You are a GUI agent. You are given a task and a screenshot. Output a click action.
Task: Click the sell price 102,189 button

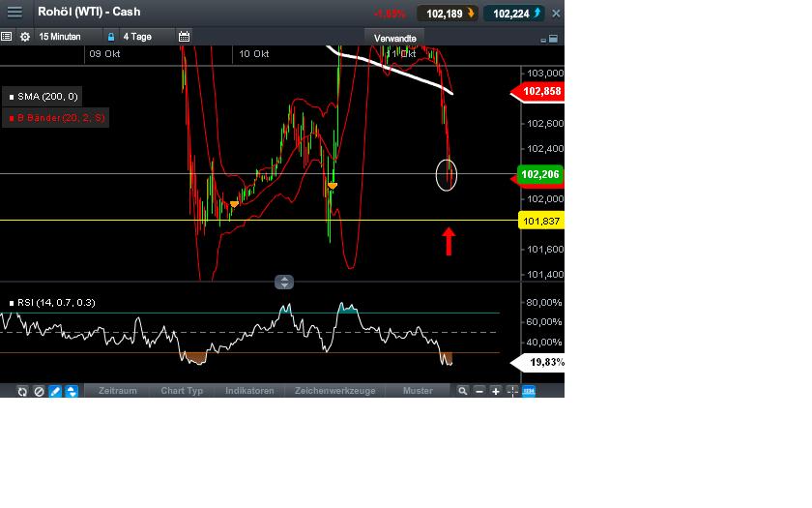(x=447, y=14)
